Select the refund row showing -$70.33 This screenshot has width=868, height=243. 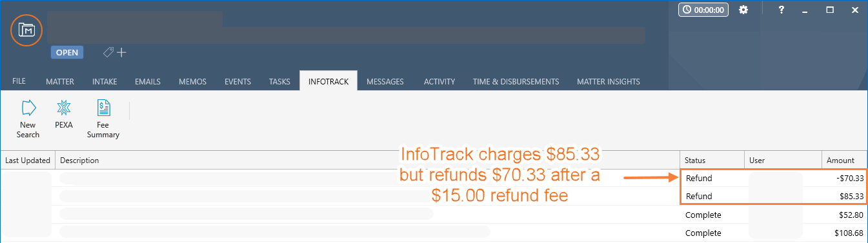pos(434,178)
